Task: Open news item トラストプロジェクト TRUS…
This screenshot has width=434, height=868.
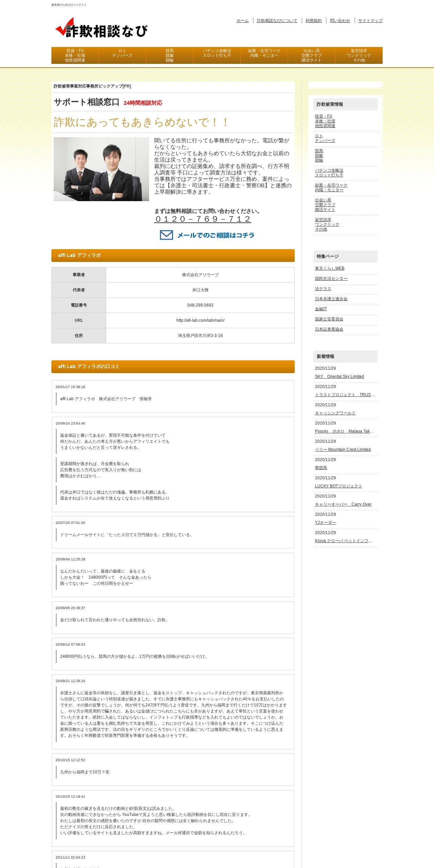Action: pos(345,395)
